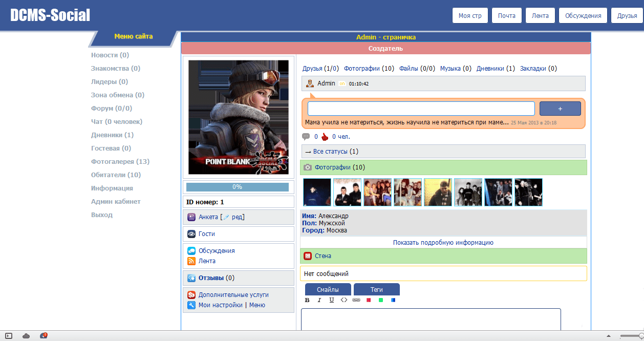Open Фотогалерея (13) in site menu
This screenshot has height=341, width=644.
point(120,162)
